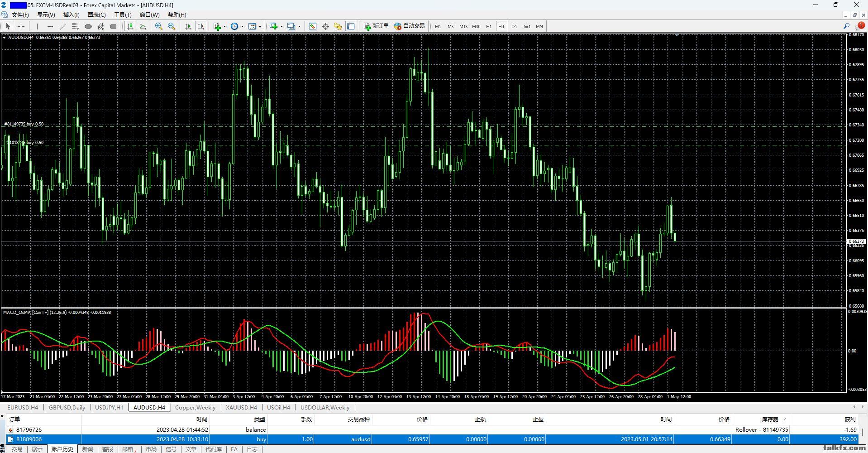Toggle the 自动交易 auto trading button
The height and width of the screenshot is (453, 868).
(410, 26)
